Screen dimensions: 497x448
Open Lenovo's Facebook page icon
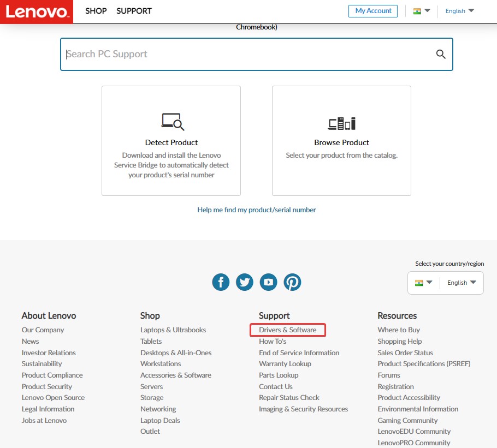coord(221,282)
